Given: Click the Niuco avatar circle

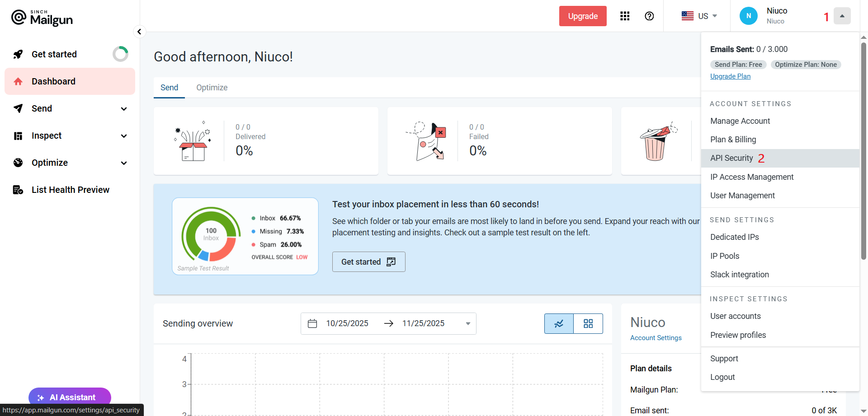Looking at the screenshot, I should click(x=749, y=16).
